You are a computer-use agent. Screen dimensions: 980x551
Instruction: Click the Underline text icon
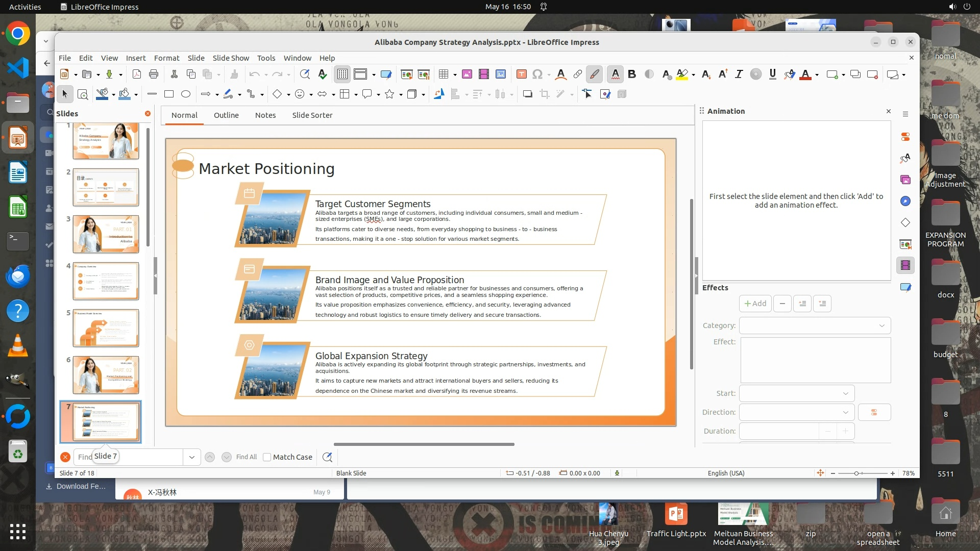pos(772,74)
